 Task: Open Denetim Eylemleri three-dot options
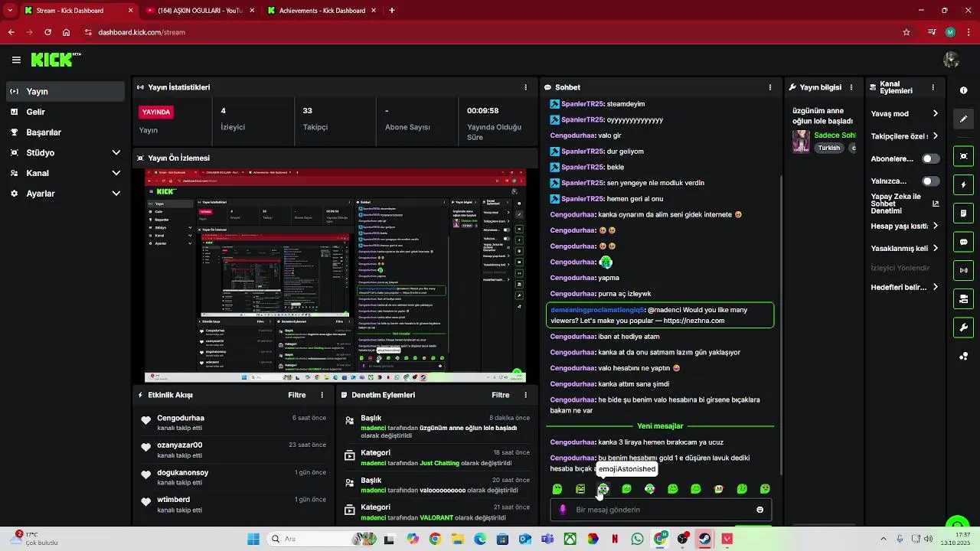(525, 395)
